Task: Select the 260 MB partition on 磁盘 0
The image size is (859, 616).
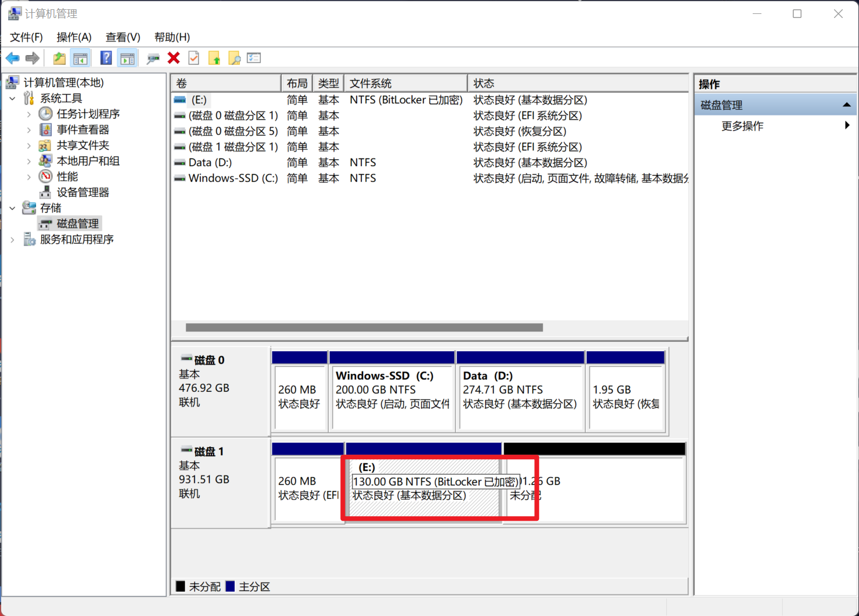Action: point(300,398)
